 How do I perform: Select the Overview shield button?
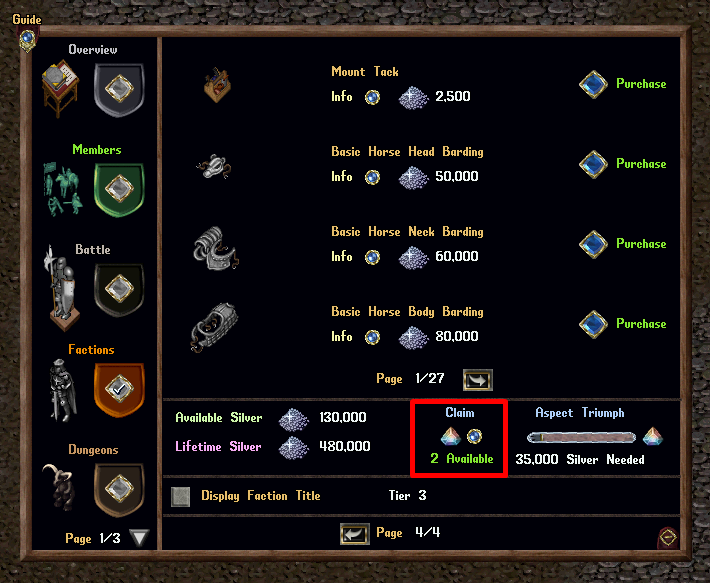click(119, 90)
